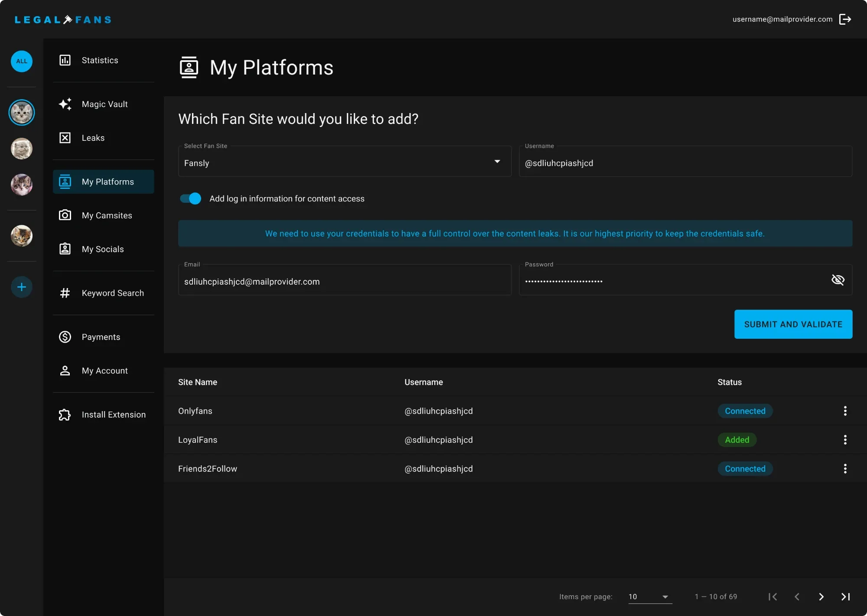Click the Leaks crossed-box icon
This screenshot has width=867, height=616.
tap(65, 138)
